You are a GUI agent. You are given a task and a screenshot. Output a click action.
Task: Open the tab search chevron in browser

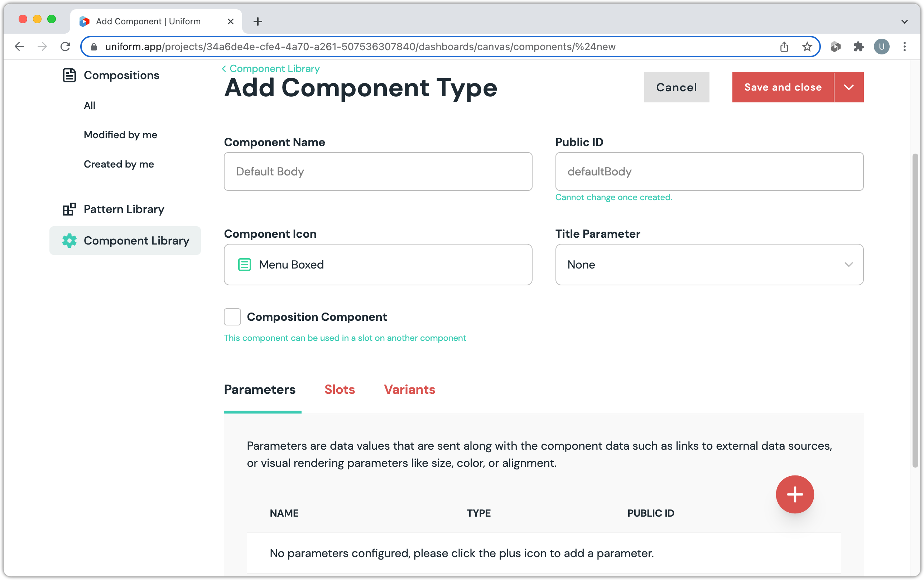click(904, 21)
